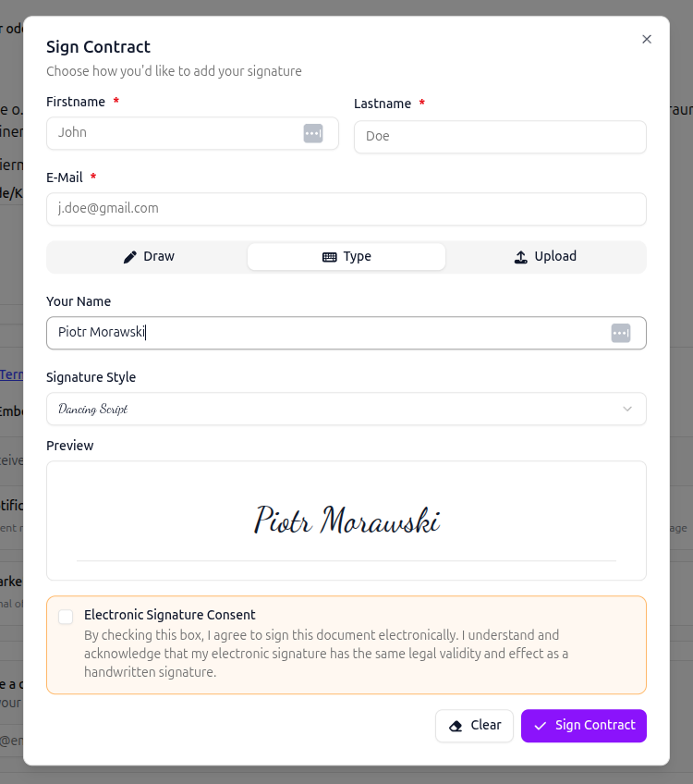Screen dimensions: 693x784
Task: Click password manager icon in Your Name field
Action: [620, 333]
